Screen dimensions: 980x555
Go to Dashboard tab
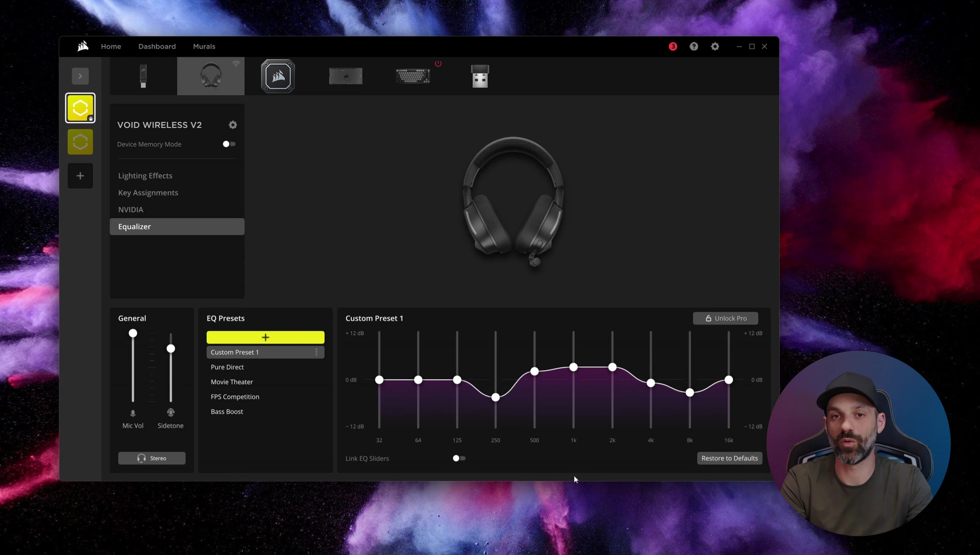(x=157, y=46)
